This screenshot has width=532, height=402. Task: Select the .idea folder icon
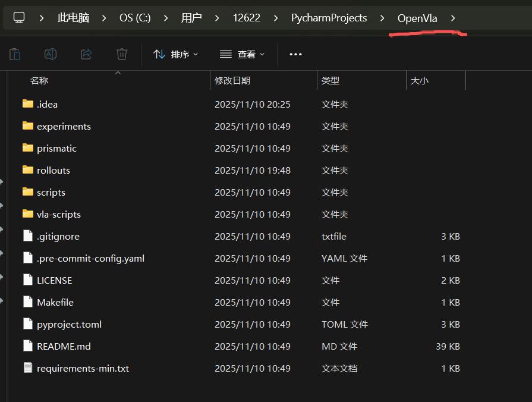tap(28, 103)
